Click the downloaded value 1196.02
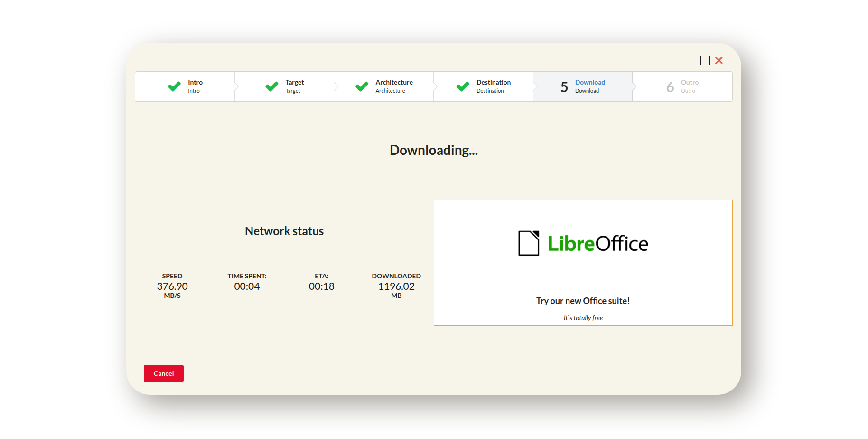 (396, 286)
